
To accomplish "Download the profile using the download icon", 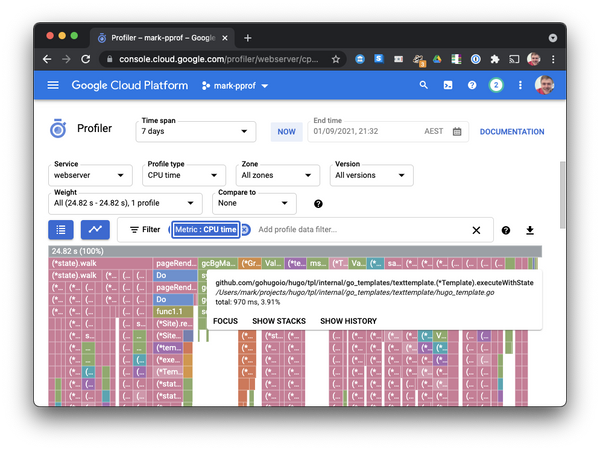I will coord(530,230).
